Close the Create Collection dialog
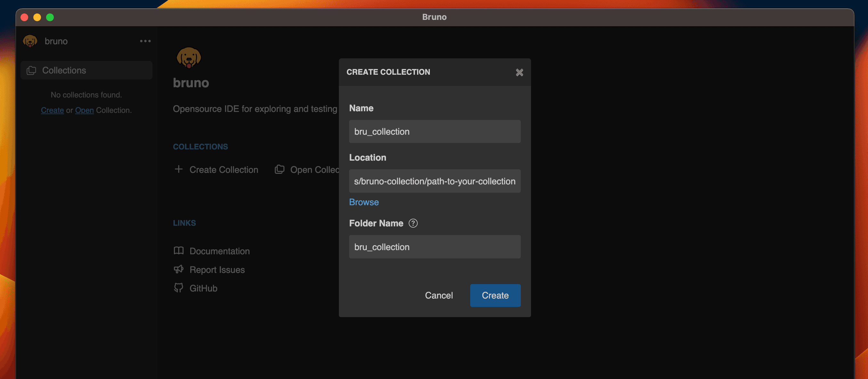 [519, 72]
